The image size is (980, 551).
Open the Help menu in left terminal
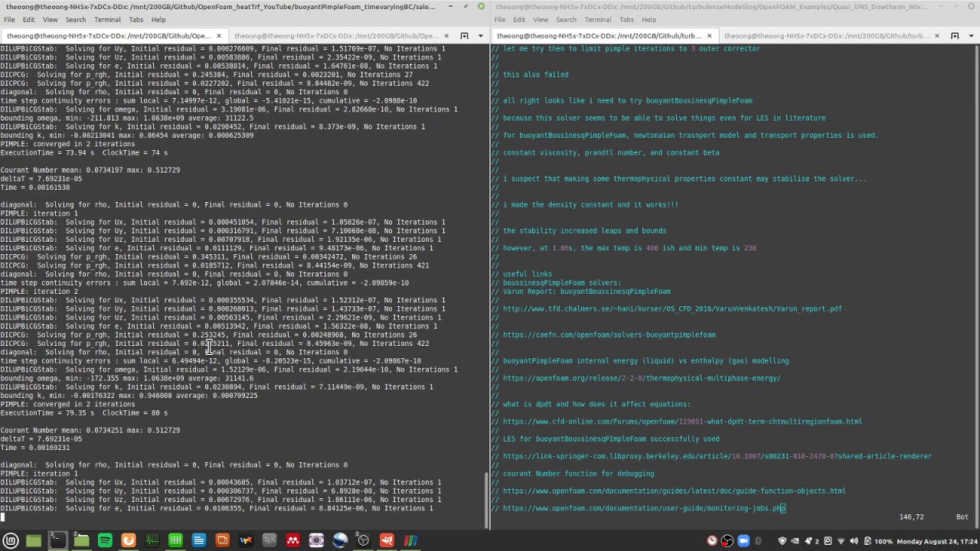(158, 19)
